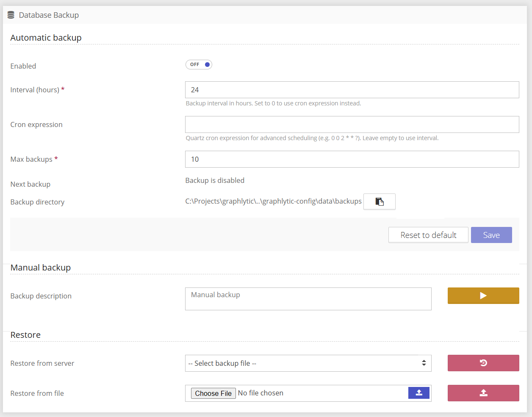Click the 'No file chosen' text

tap(260, 393)
